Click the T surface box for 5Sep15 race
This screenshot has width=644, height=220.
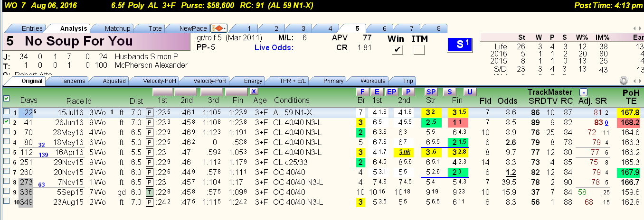tap(149, 193)
